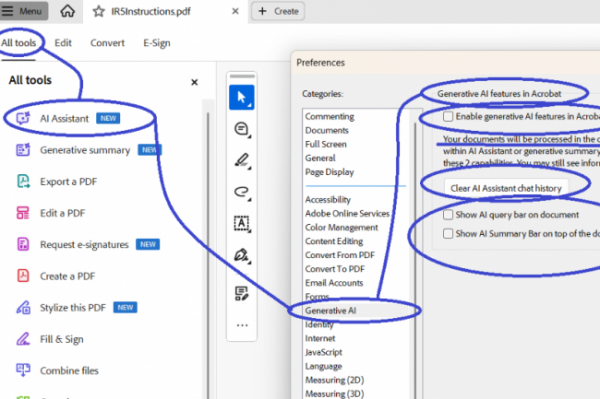Select Color Management category

[x=341, y=227]
